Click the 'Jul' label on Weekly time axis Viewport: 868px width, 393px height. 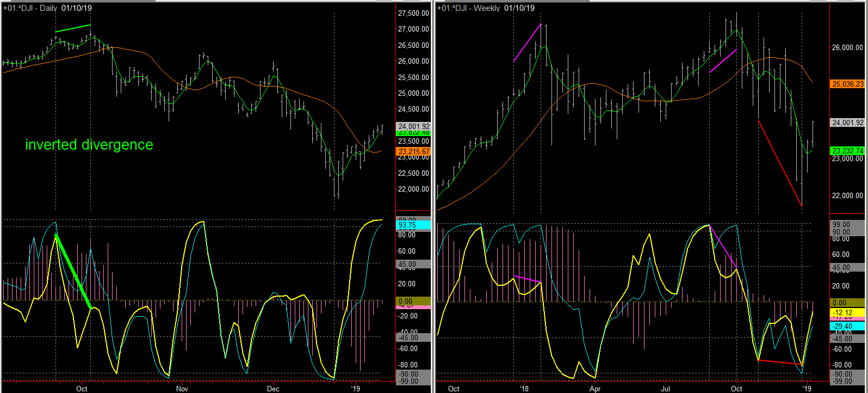(x=666, y=389)
